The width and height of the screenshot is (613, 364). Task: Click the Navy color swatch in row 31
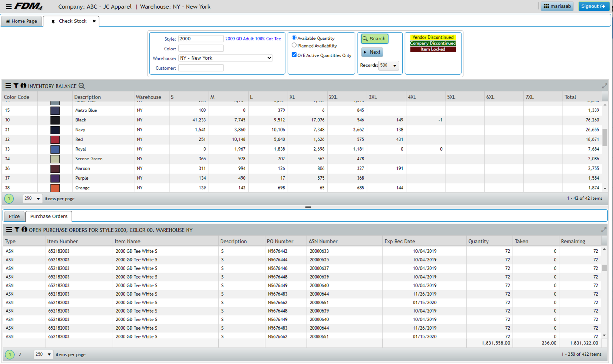tap(55, 130)
